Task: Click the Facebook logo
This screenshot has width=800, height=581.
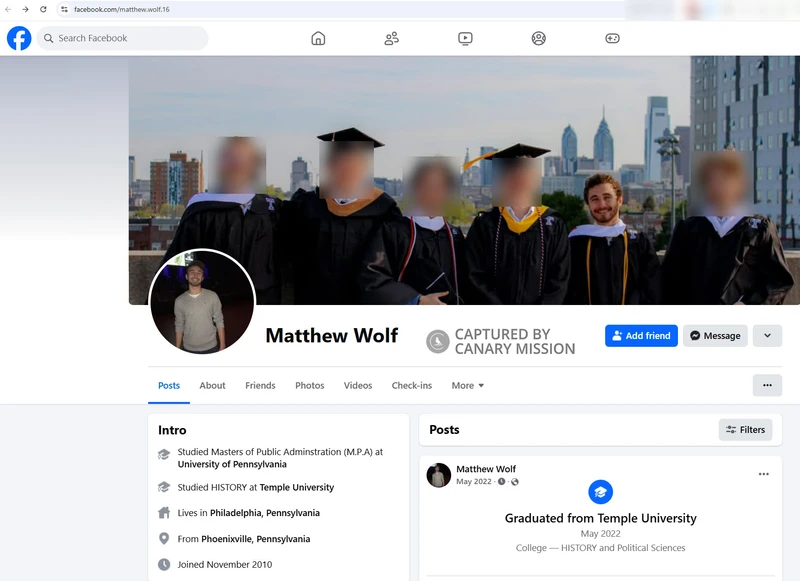Action: pos(18,39)
